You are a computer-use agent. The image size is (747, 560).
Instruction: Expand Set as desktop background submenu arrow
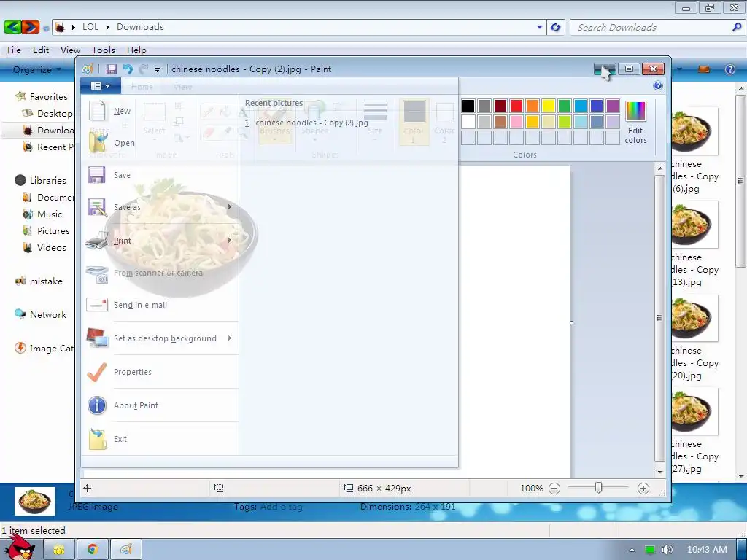pos(230,338)
